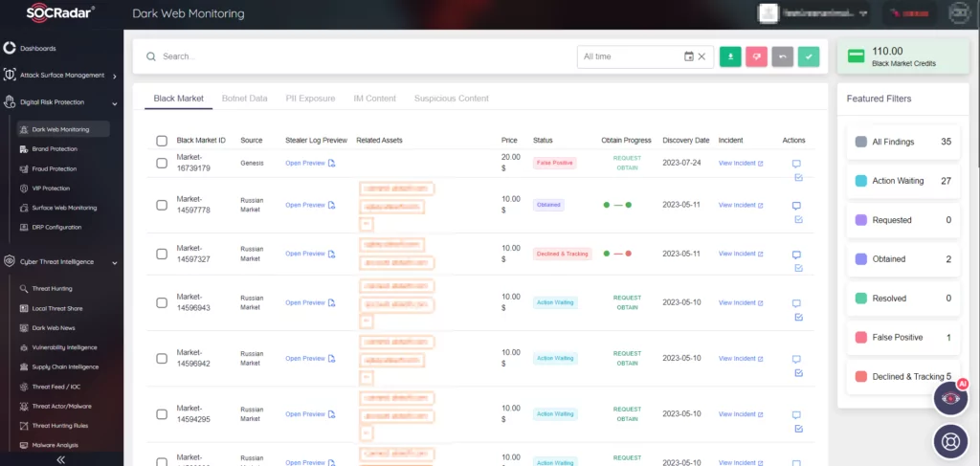Viewport: 980px width, 466px height.
Task: Open Brand Protection in the sidebar
Action: 55,149
